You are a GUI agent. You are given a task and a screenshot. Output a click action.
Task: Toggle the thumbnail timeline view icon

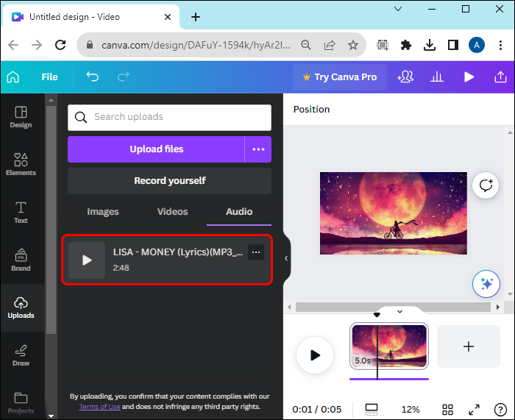click(x=372, y=410)
